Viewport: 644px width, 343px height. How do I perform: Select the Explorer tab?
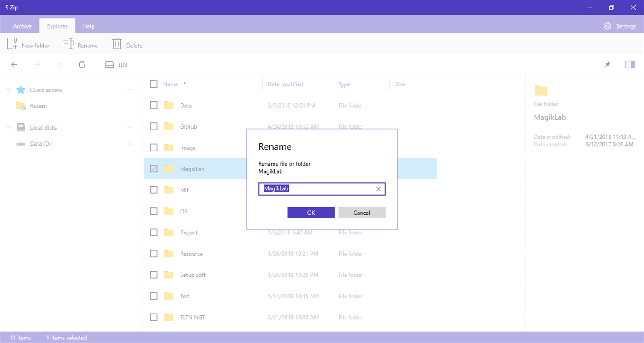(x=57, y=26)
